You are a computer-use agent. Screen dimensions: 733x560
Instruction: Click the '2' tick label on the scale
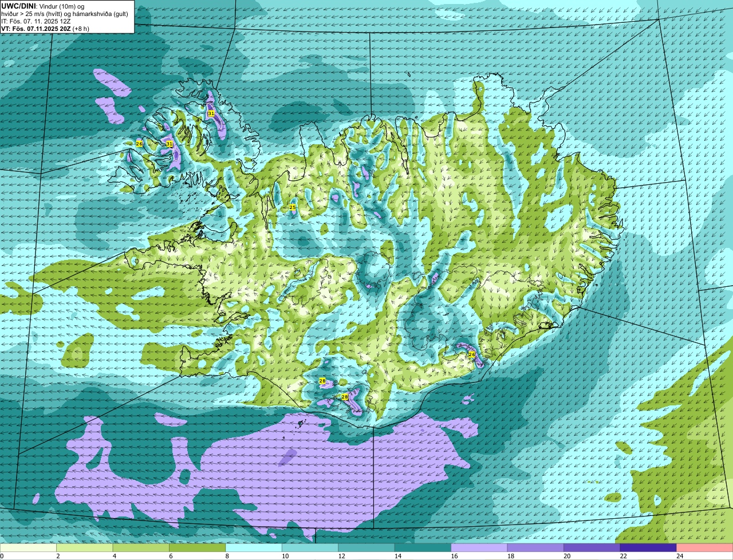tap(58, 556)
